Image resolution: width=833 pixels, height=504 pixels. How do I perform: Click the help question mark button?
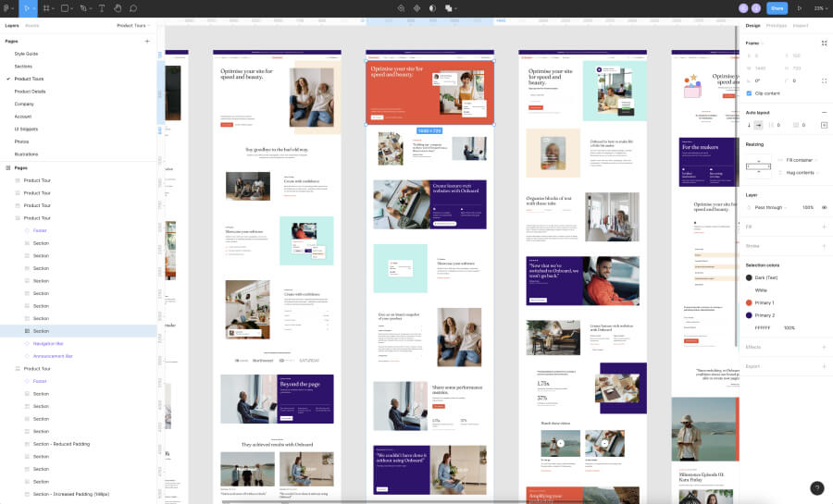[817, 488]
